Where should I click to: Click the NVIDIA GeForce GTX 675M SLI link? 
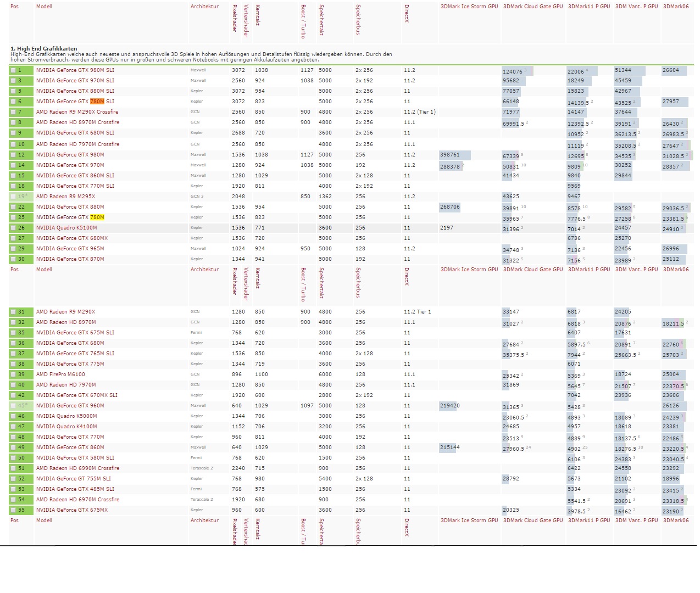click(75, 333)
